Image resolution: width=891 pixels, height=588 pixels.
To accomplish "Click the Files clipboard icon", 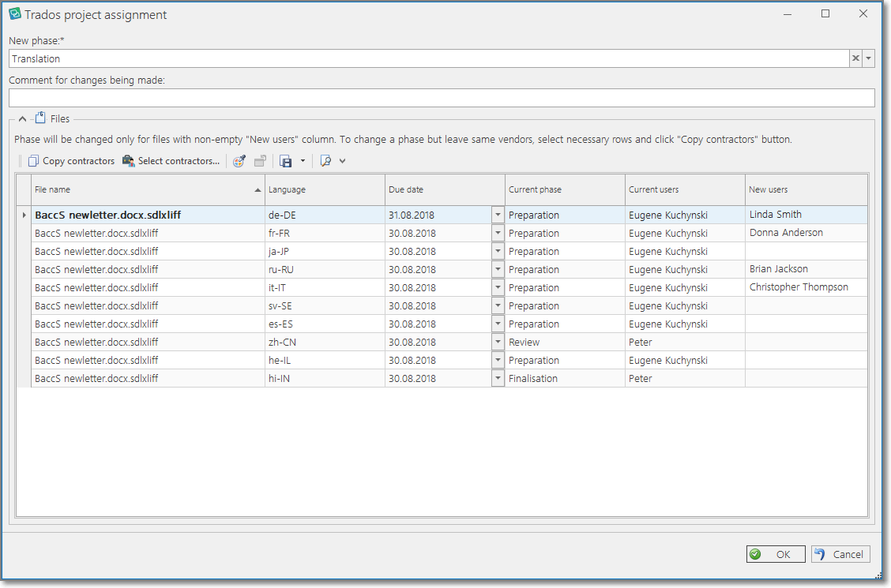I will tap(40, 118).
